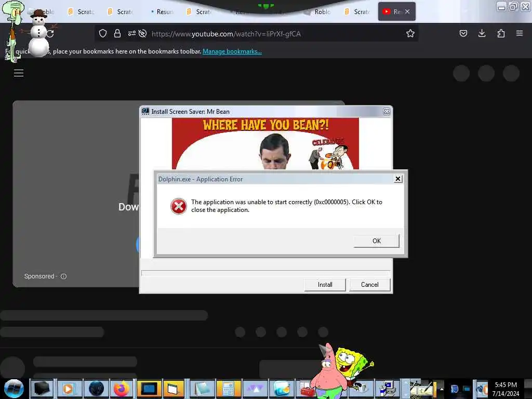Show hidden system tray icons arrow
The height and width of the screenshot is (399, 532).
click(442, 389)
